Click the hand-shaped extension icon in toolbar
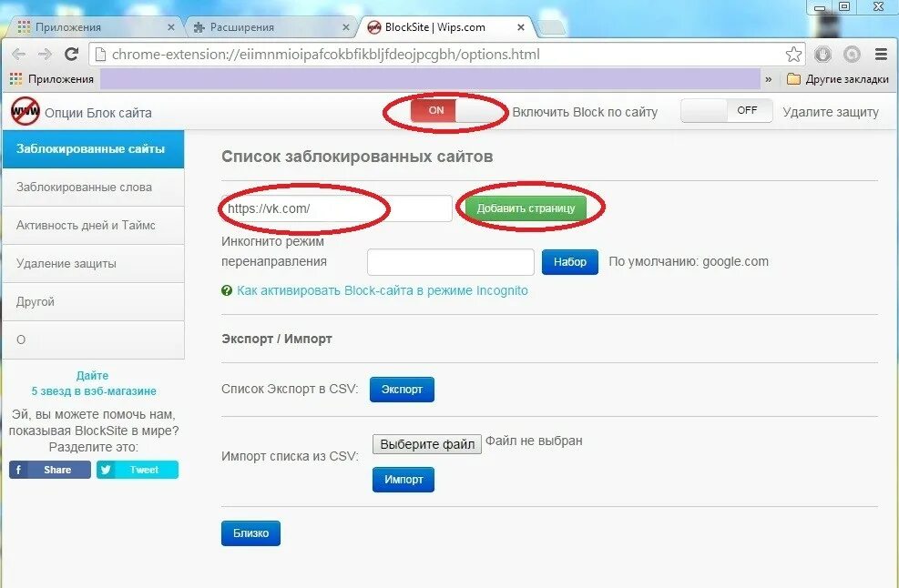Image resolution: width=899 pixels, height=588 pixels. (822, 55)
